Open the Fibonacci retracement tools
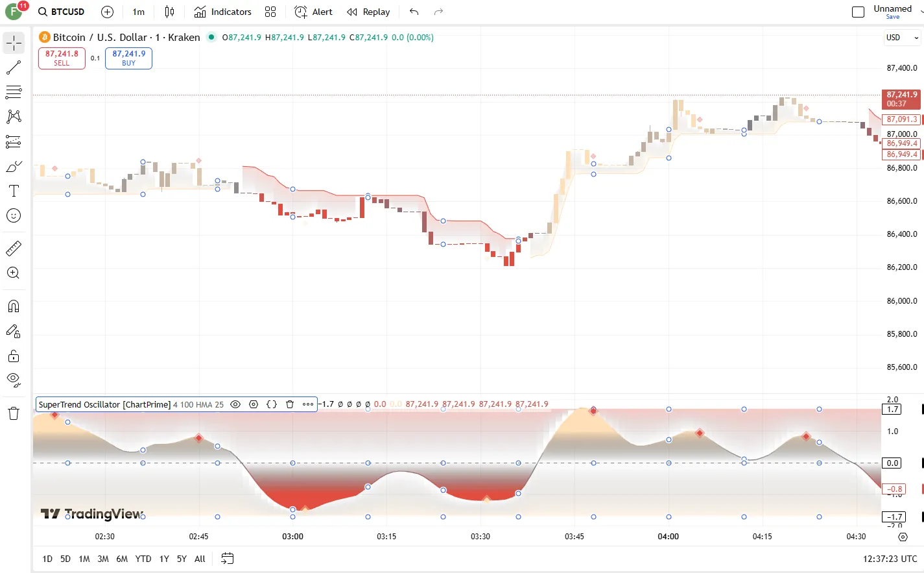Screen dimensions: 924x573 [x=14, y=93]
